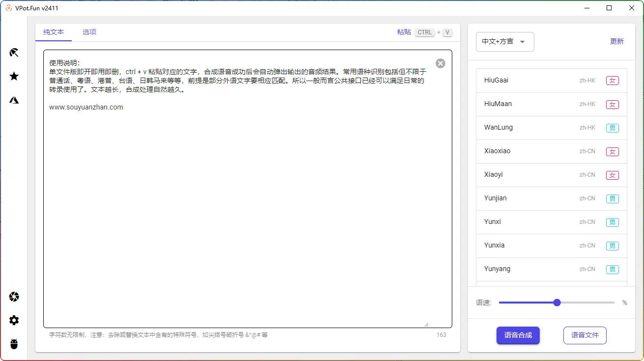644x361 pixels.
Task: Click the female tag on Xiaoyi row
Action: point(613,175)
